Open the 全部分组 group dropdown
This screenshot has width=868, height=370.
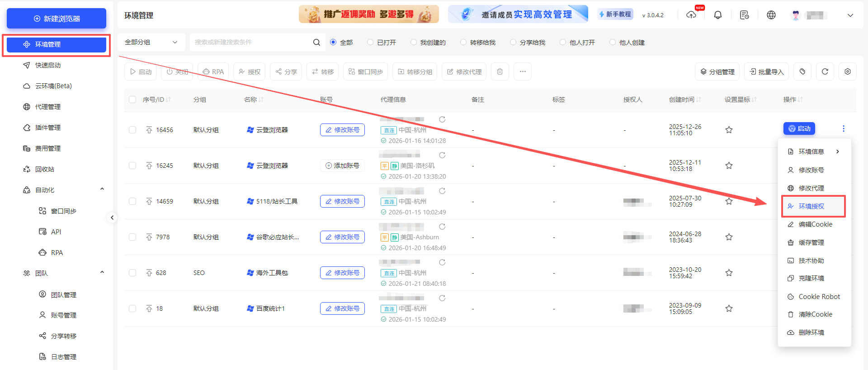(x=151, y=42)
